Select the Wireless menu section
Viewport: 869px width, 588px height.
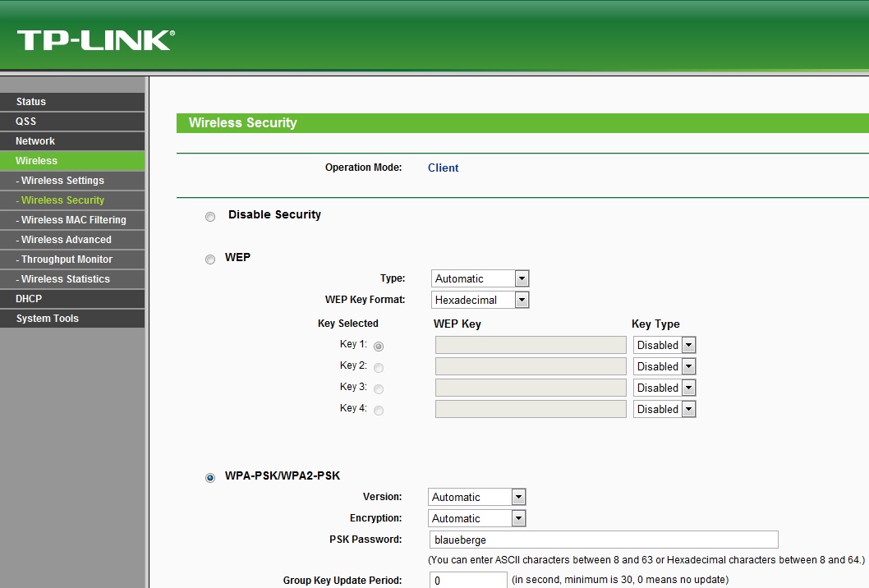(x=72, y=161)
